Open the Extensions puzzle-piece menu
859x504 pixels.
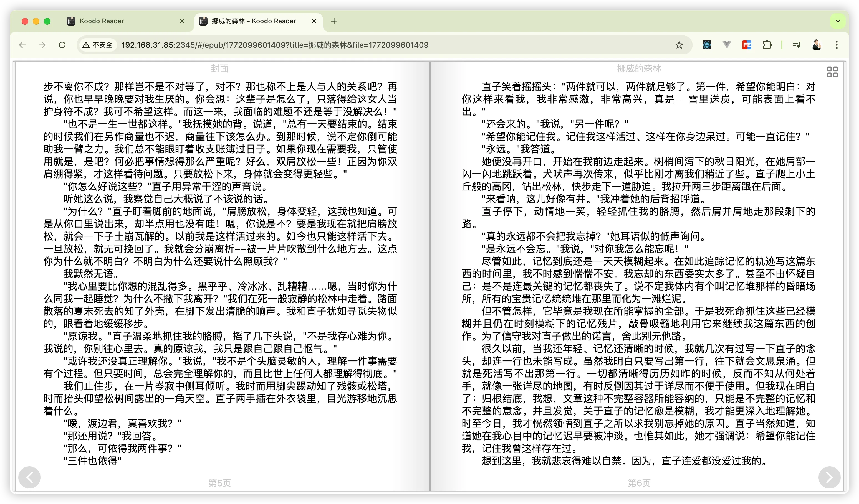click(x=767, y=45)
